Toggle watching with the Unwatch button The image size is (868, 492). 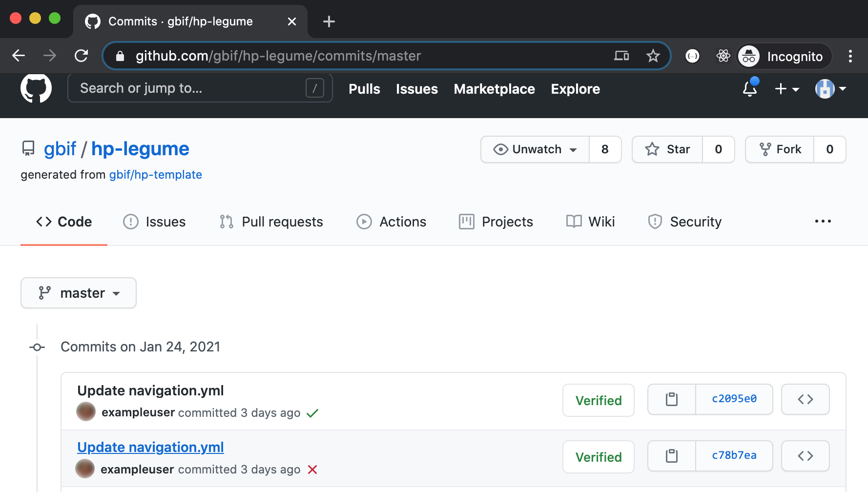pyautogui.click(x=535, y=149)
